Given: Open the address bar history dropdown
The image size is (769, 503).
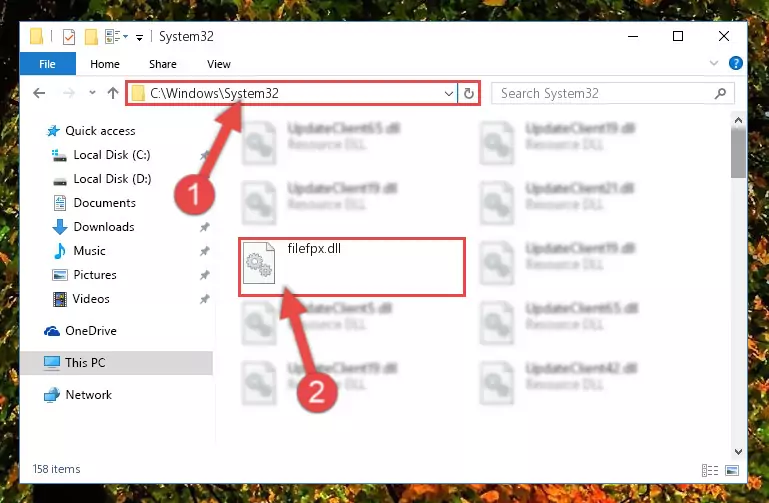Looking at the screenshot, I should click(x=448, y=93).
